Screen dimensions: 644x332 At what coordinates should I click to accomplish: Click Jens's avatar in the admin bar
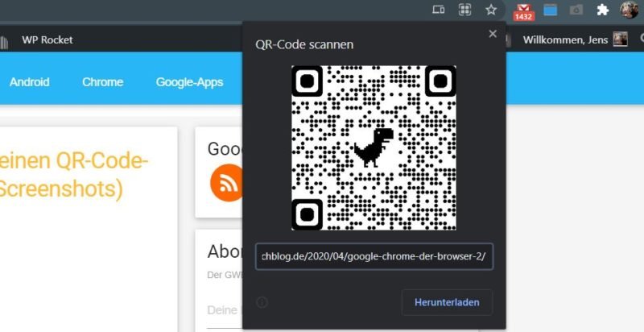coord(620,39)
